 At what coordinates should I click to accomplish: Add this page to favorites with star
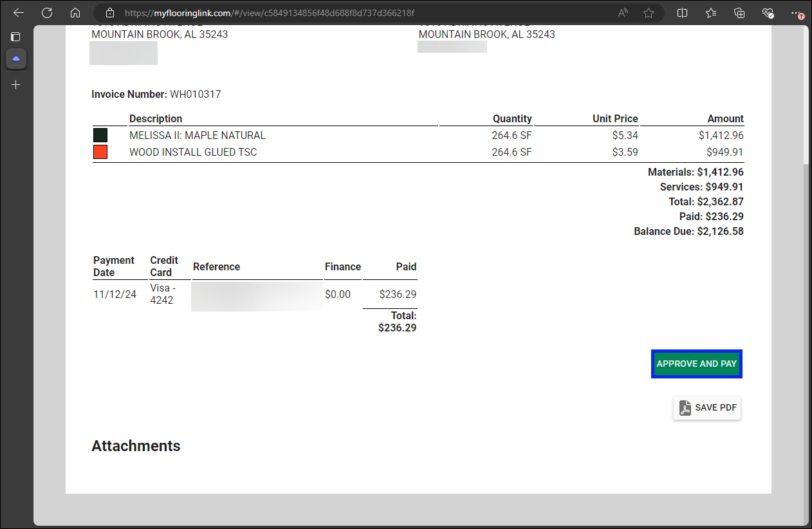coord(649,13)
